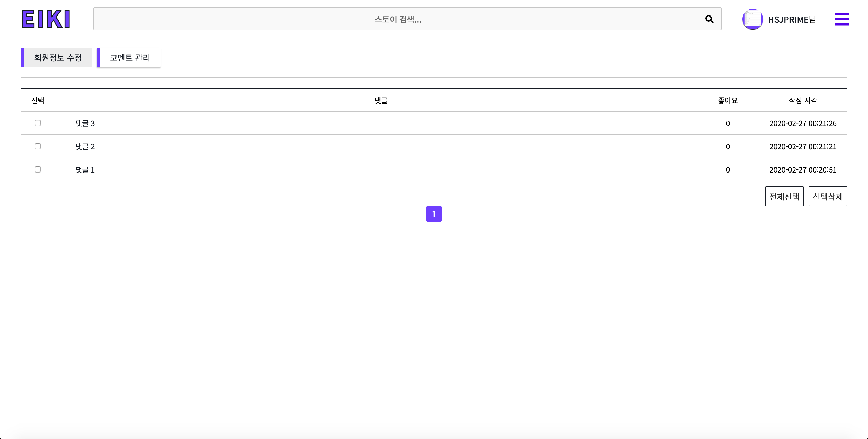Click the HSJPRIME님 username
Viewport: 868px width, 439px height.
click(x=792, y=20)
